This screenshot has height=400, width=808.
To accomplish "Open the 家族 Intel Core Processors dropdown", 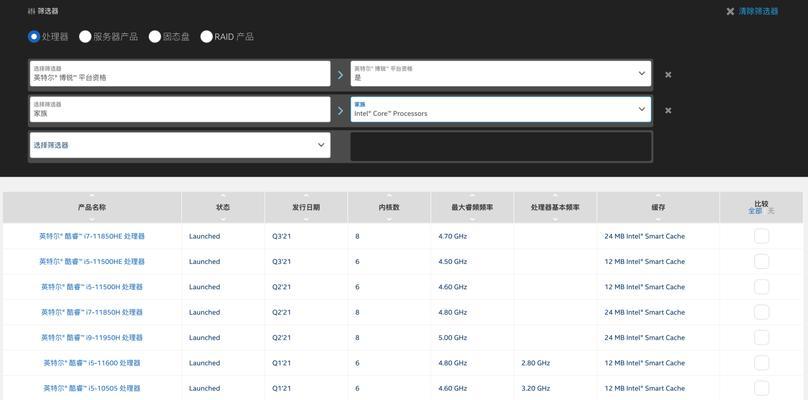I will (x=500, y=109).
